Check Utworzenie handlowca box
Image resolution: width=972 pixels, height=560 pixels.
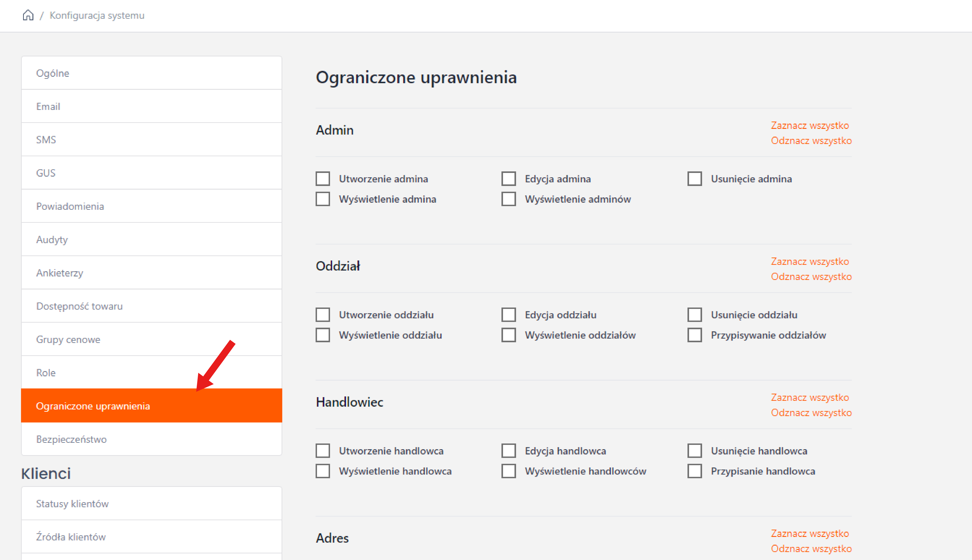pyautogui.click(x=322, y=451)
